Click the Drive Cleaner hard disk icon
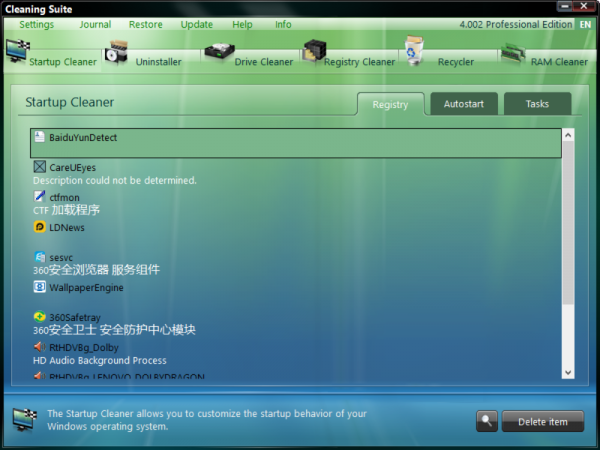600x450 pixels. tap(219, 52)
